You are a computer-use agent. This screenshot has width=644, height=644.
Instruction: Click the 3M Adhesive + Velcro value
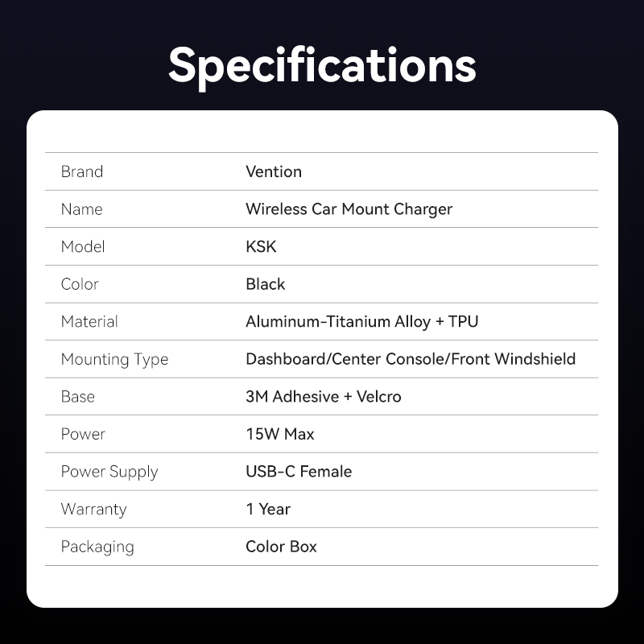[x=323, y=396]
